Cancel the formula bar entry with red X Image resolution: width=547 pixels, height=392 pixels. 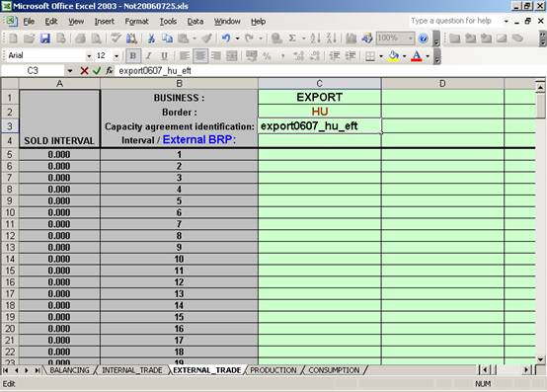[84, 71]
